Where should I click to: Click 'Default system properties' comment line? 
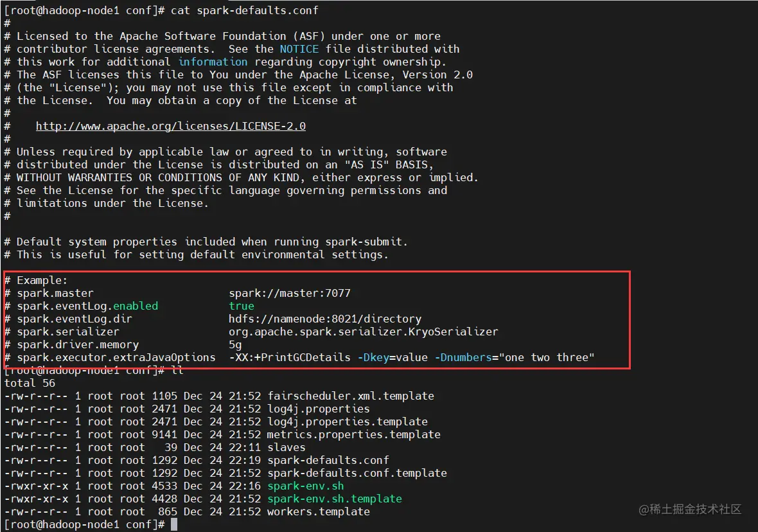(x=206, y=242)
